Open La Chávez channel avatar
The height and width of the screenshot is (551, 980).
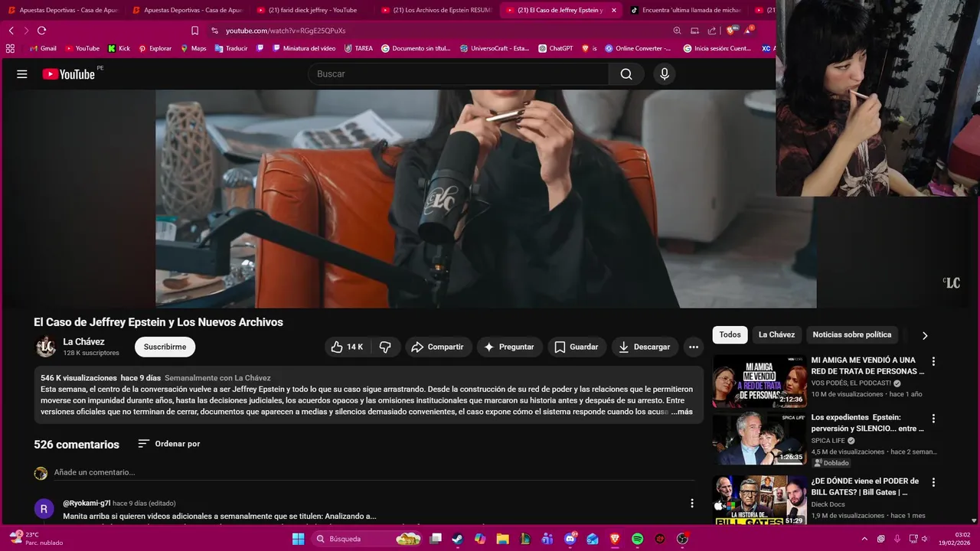point(46,347)
